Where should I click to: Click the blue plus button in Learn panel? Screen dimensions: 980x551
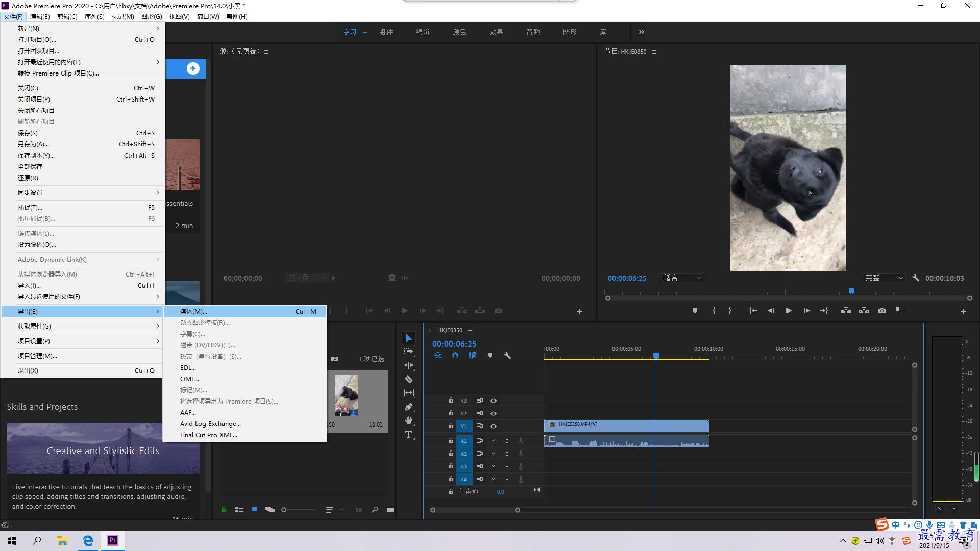[x=193, y=68]
